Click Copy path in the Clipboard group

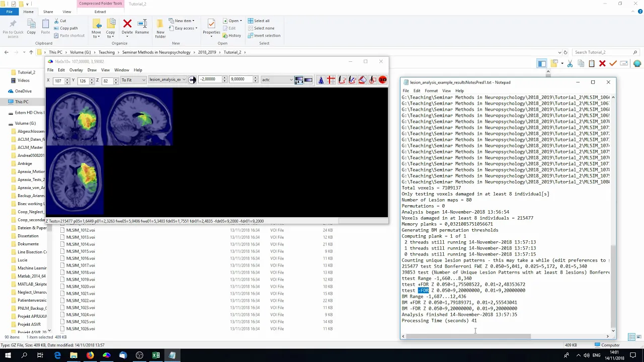click(65, 28)
